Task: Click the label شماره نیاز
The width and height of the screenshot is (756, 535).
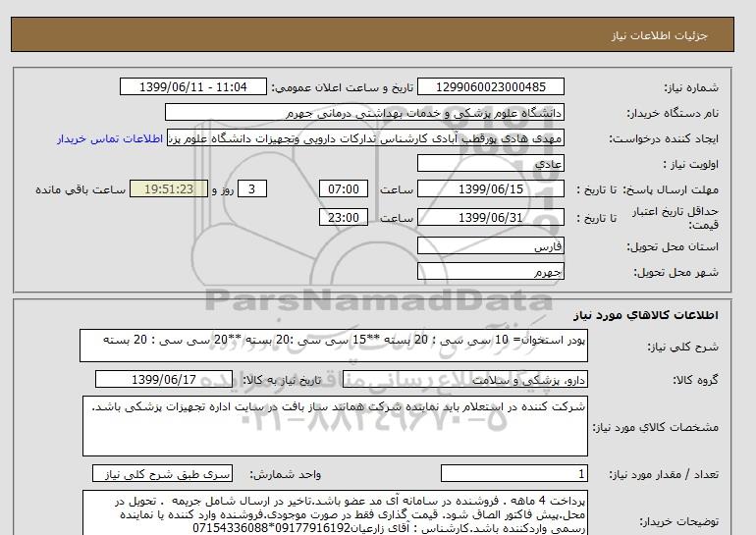Action: click(692, 87)
